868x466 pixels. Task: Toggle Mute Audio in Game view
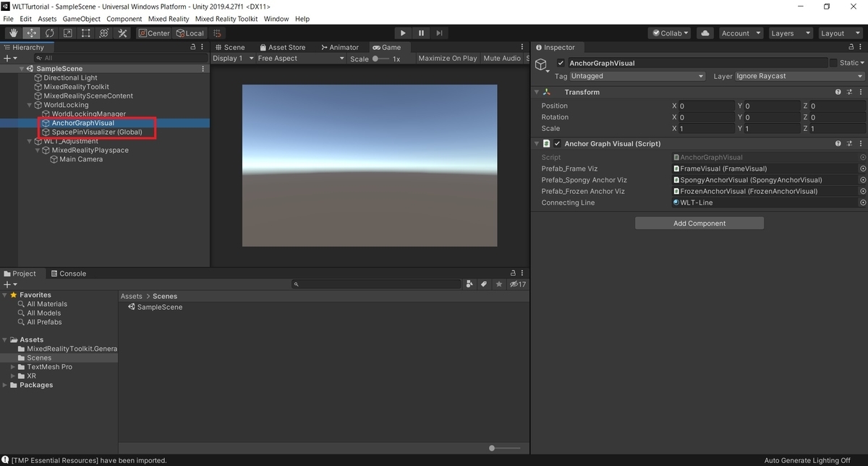pyautogui.click(x=502, y=59)
